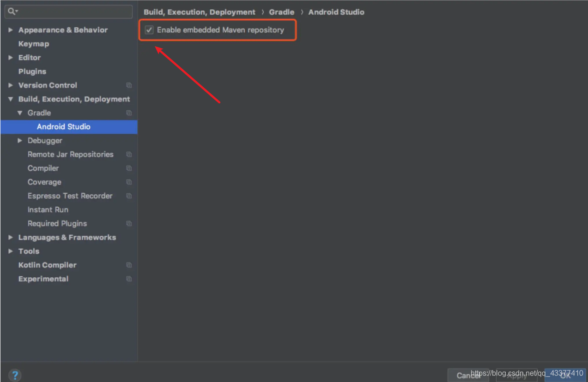
Task: Select Languages & Frameworks label
Action: (x=67, y=238)
